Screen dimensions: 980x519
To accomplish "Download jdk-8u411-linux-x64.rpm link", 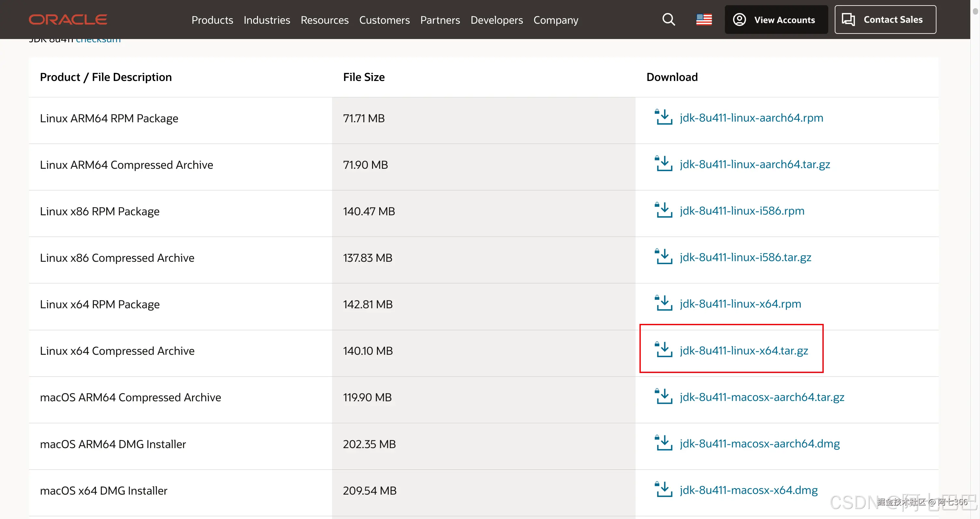I will pos(740,303).
